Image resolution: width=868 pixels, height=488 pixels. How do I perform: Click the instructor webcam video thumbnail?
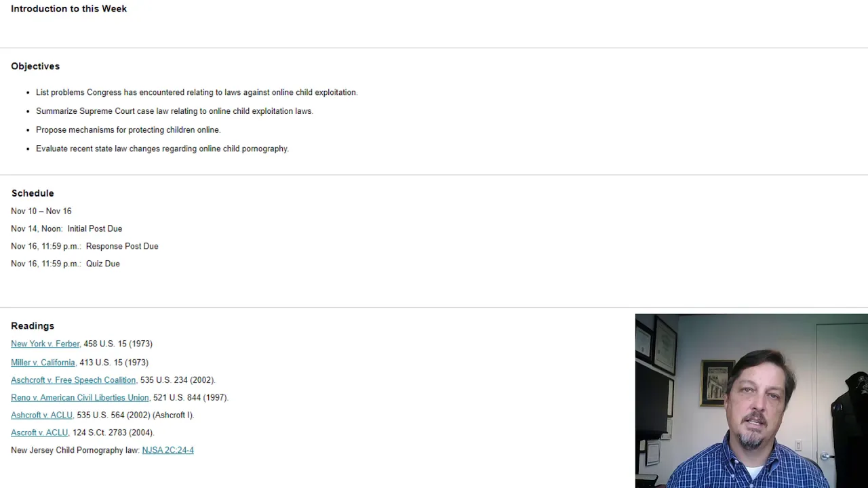(751, 401)
